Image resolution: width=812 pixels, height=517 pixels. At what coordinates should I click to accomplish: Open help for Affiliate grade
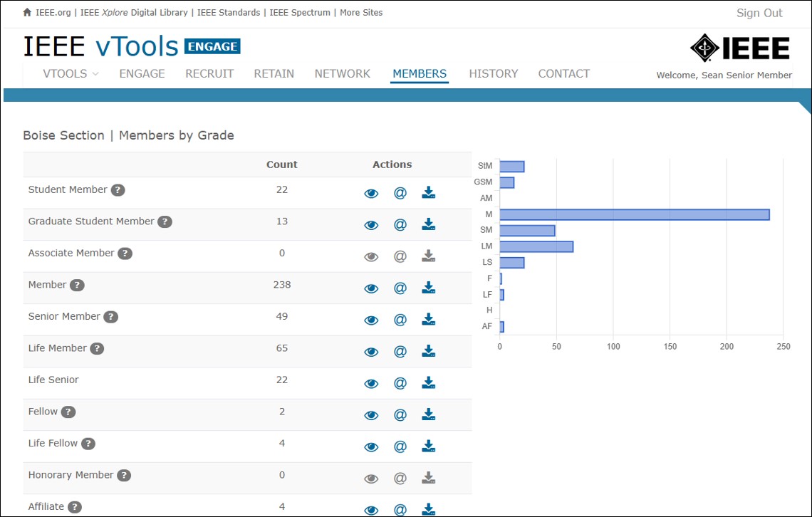(x=75, y=506)
